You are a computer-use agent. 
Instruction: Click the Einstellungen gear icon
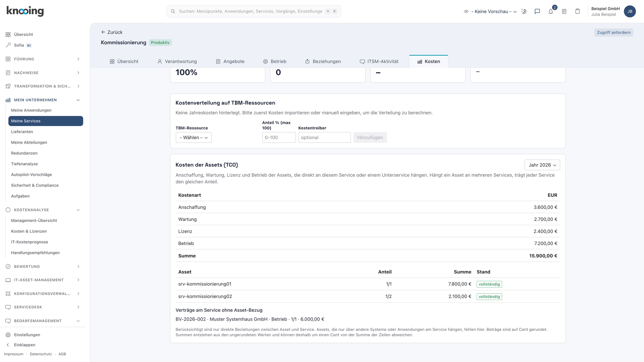click(x=8, y=335)
